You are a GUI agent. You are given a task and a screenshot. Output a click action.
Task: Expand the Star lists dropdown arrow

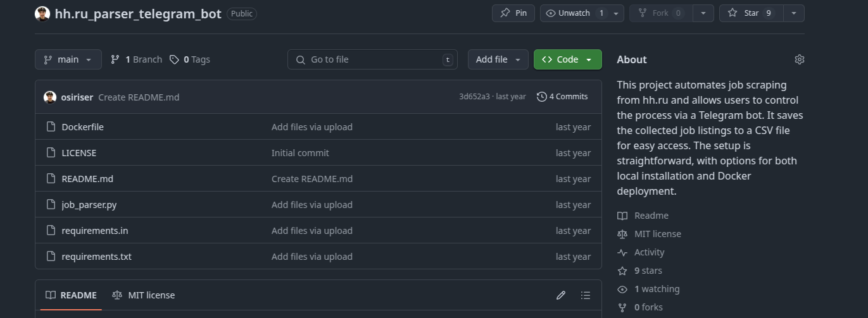coord(794,13)
